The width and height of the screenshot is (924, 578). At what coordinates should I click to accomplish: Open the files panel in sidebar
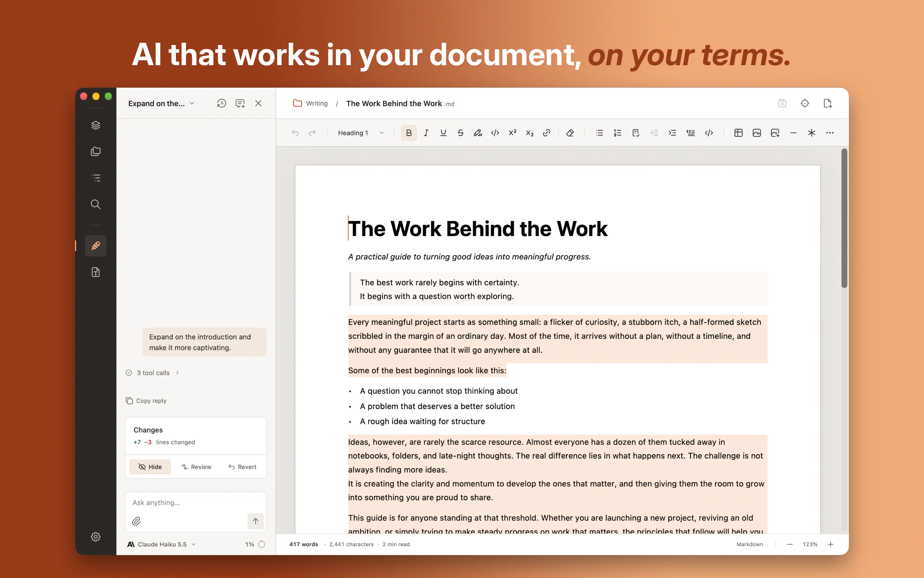click(96, 151)
